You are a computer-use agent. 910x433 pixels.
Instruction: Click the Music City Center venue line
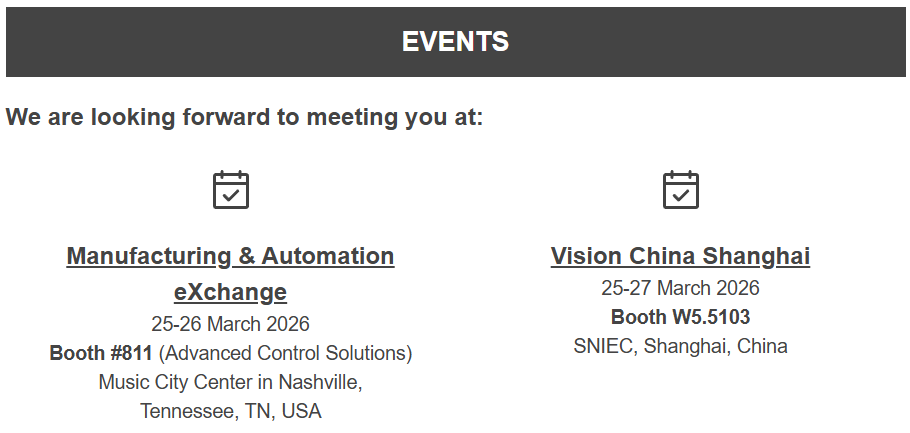coord(230,382)
